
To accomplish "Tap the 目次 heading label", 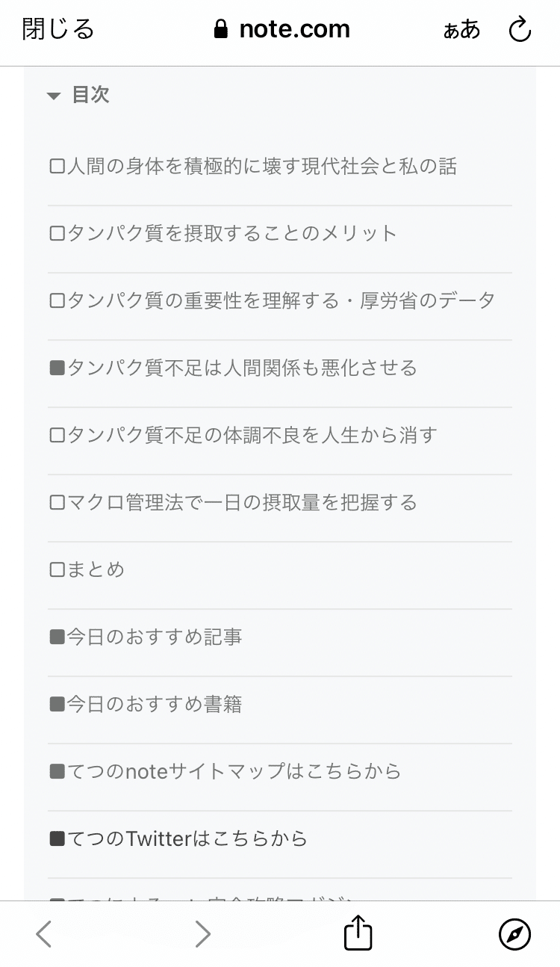I will (91, 95).
